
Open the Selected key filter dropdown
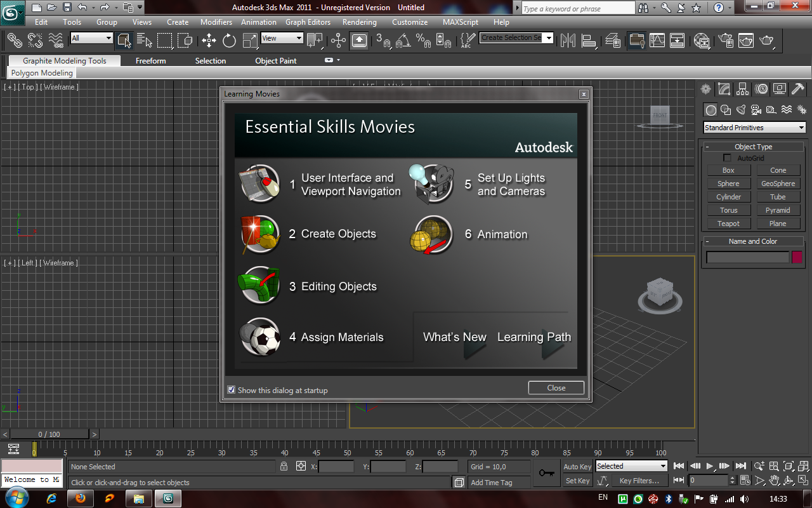click(631, 466)
